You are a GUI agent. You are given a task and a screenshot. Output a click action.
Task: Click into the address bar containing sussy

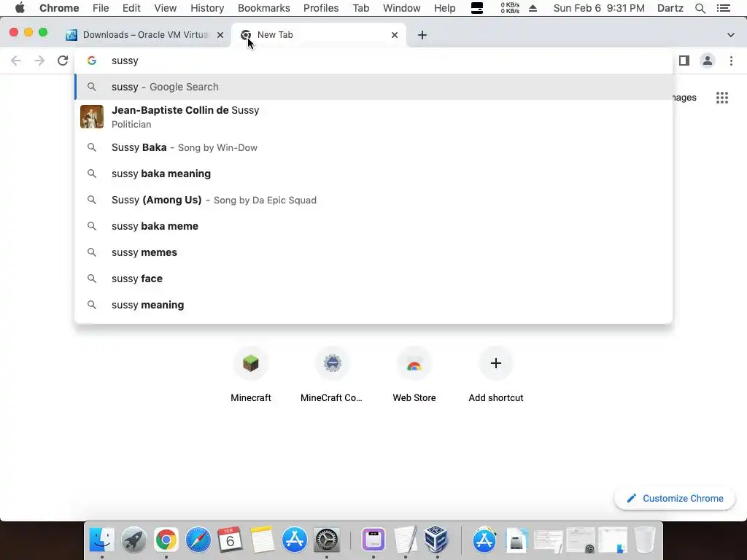(x=373, y=61)
